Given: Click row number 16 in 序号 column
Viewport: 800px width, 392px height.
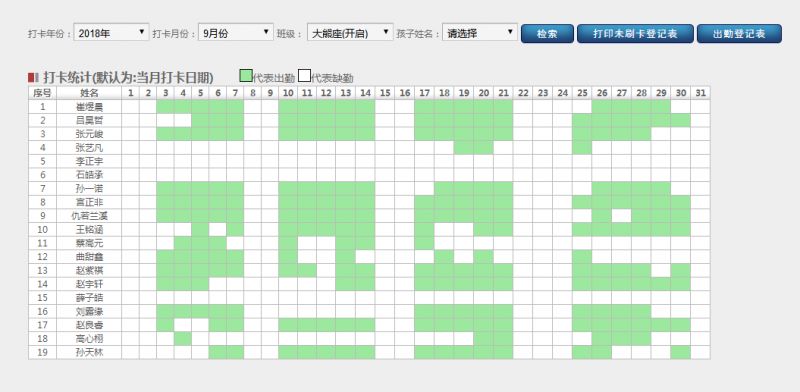Looking at the screenshot, I should pyautogui.click(x=42, y=311).
